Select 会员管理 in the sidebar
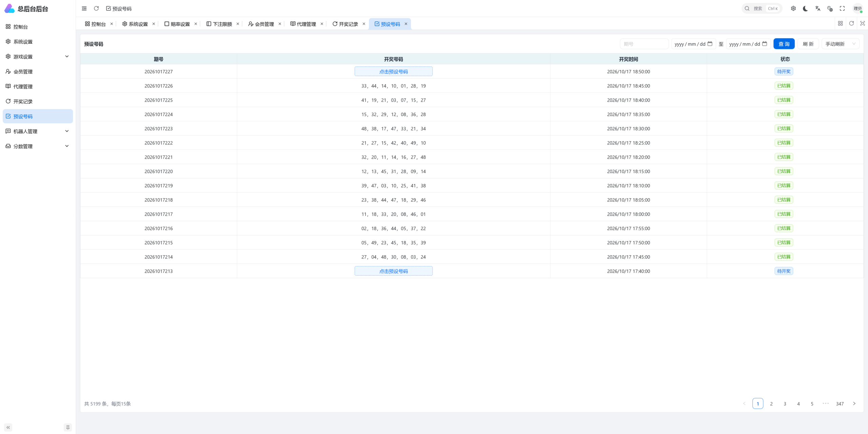Image resolution: width=868 pixels, height=434 pixels. pos(38,71)
